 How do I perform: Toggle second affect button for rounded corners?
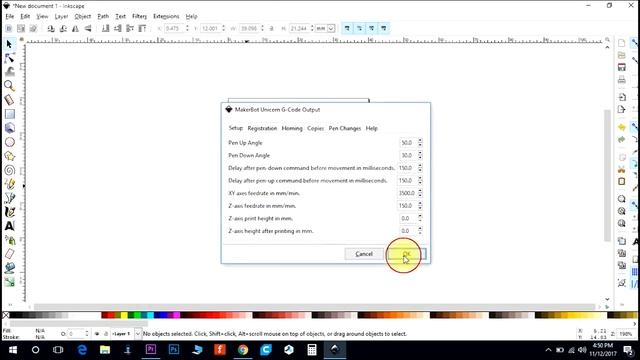pos(359,28)
